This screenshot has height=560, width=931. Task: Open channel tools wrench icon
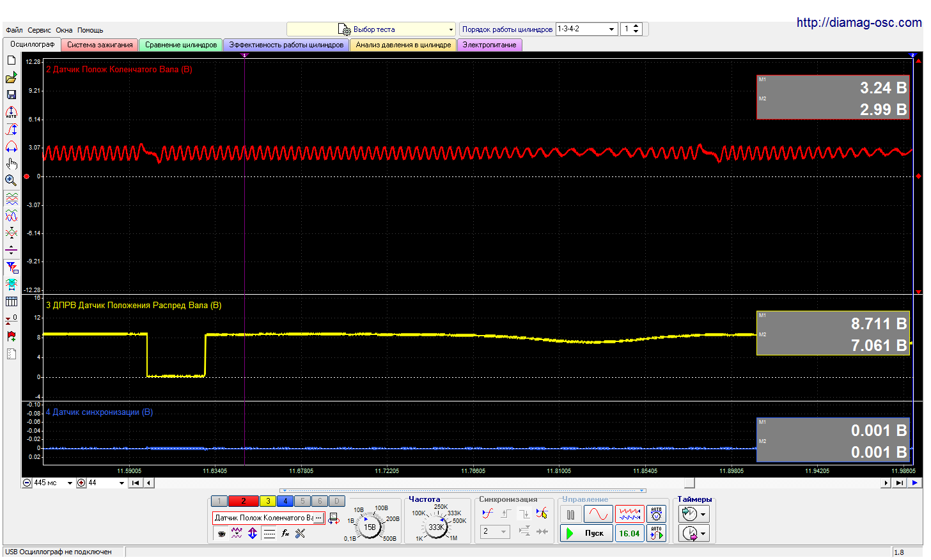click(301, 533)
